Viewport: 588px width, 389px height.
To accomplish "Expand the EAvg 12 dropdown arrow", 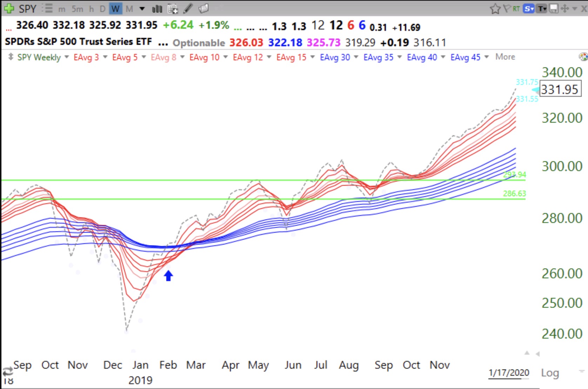I will (x=269, y=56).
